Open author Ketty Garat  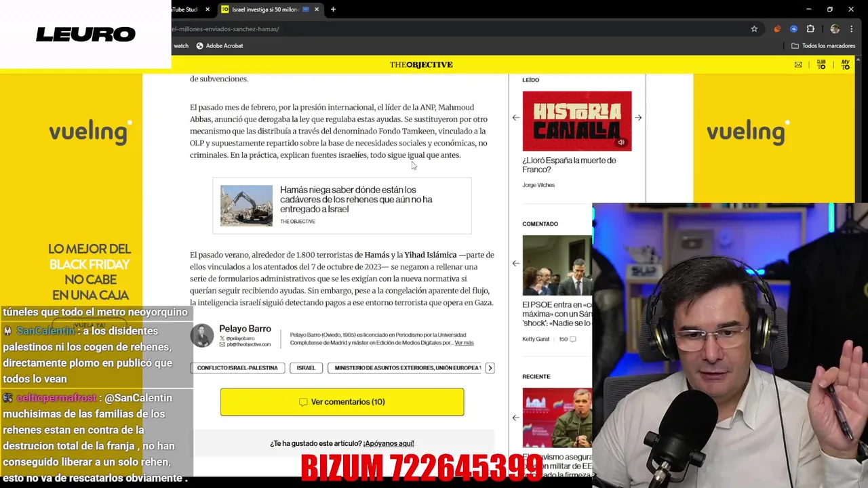tap(536, 339)
